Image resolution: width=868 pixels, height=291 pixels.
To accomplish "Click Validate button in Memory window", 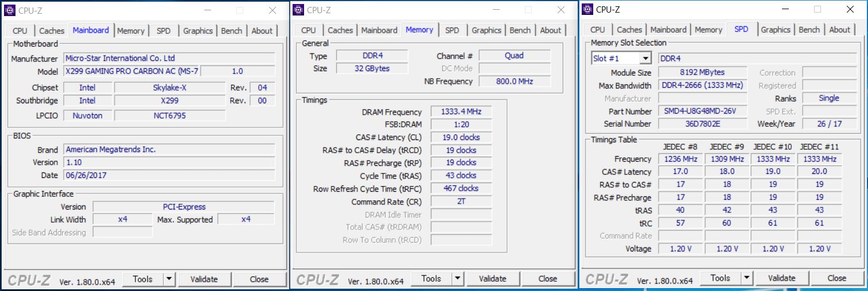I will coord(493,278).
